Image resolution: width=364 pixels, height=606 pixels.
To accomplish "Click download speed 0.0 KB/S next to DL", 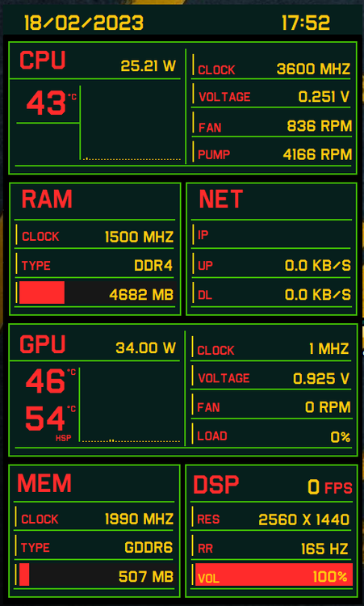I will (318, 295).
